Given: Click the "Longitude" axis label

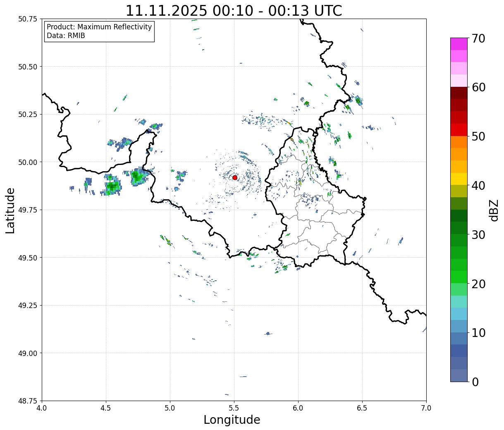Looking at the screenshot, I should (x=232, y=420).
